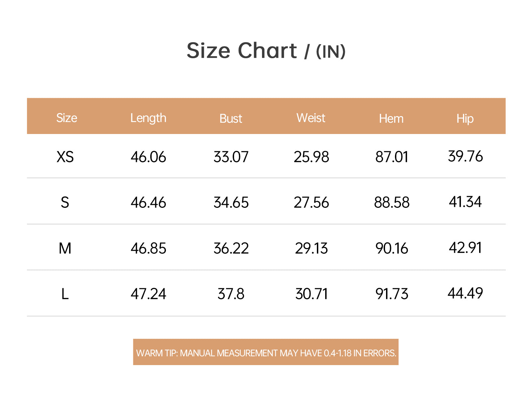Viewport: 532px width, 399px height.
Task: Click the L size row label
Action: [65, 294]
